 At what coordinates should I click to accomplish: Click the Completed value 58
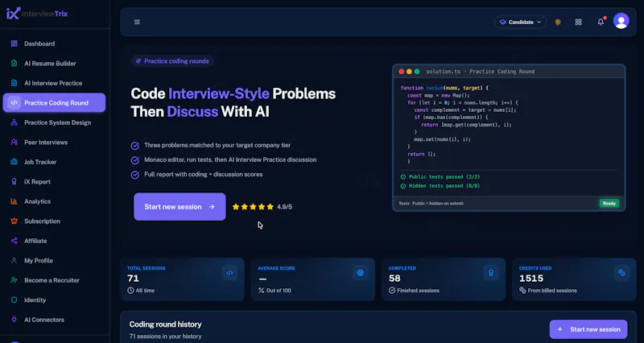point(394,278)
